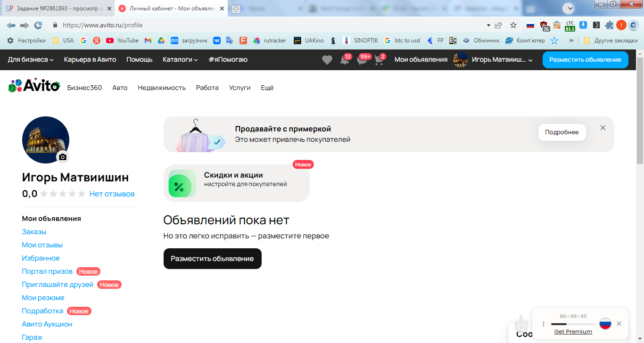Image resolution: width=644 pixels, height=343 pixels.
Task: Open the rutracker bookmark
Action: [270, 41]
